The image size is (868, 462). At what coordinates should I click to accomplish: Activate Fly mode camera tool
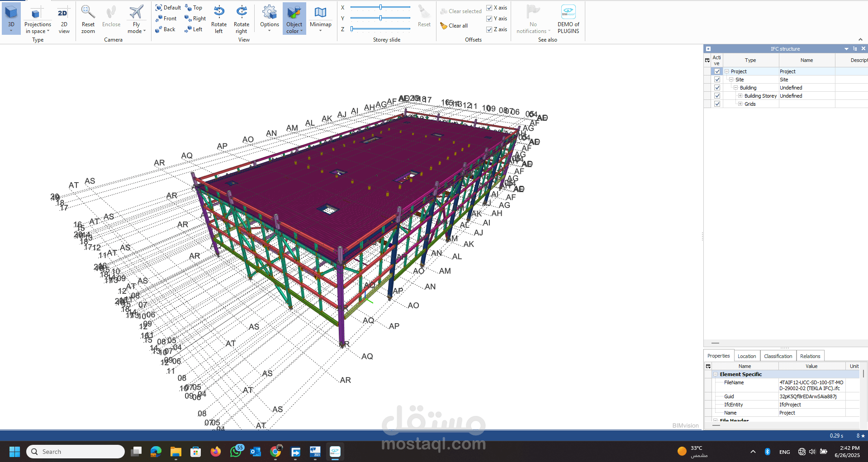point(136,13)
